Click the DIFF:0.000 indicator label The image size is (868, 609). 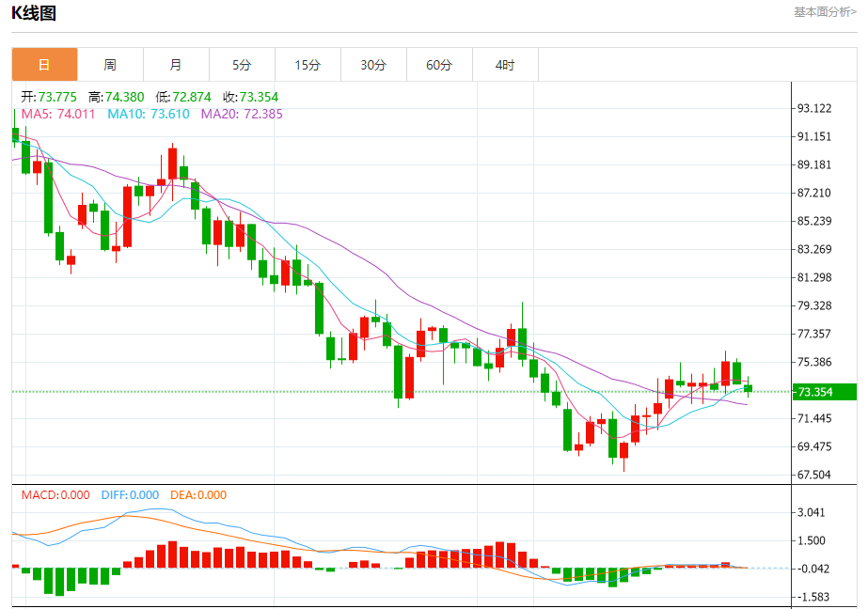[x=130, y=495]
